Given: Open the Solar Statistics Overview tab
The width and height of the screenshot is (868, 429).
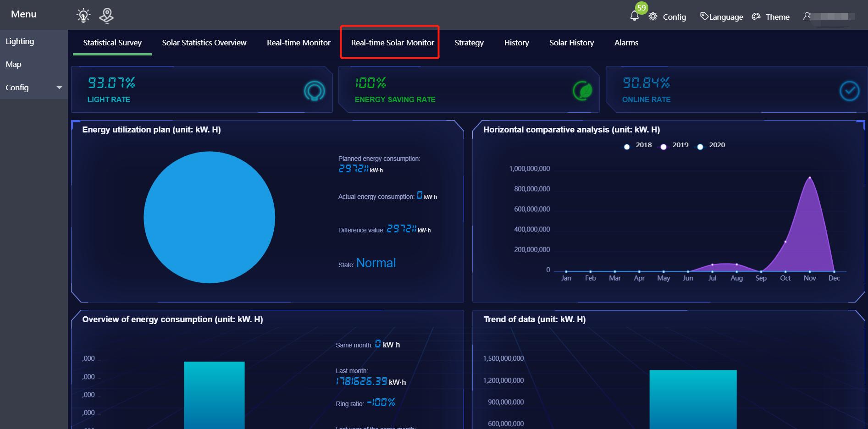Looking at the screenshot, I should click(204, 43).
